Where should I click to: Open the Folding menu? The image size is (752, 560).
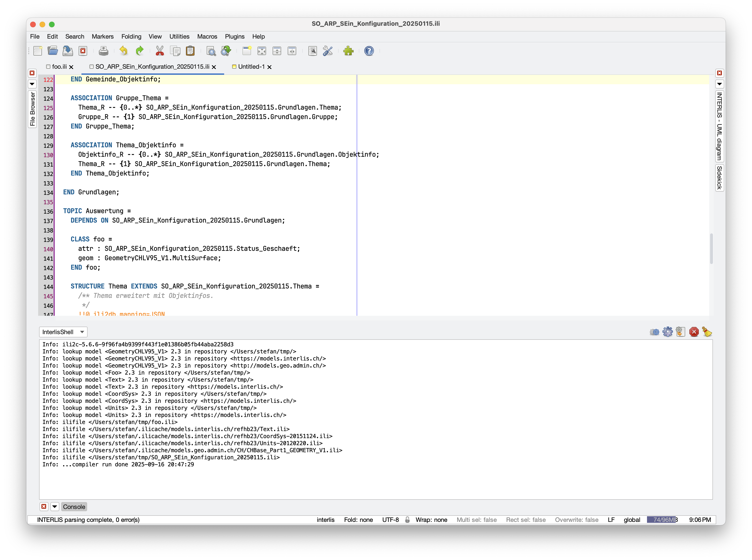coord(131,37)
